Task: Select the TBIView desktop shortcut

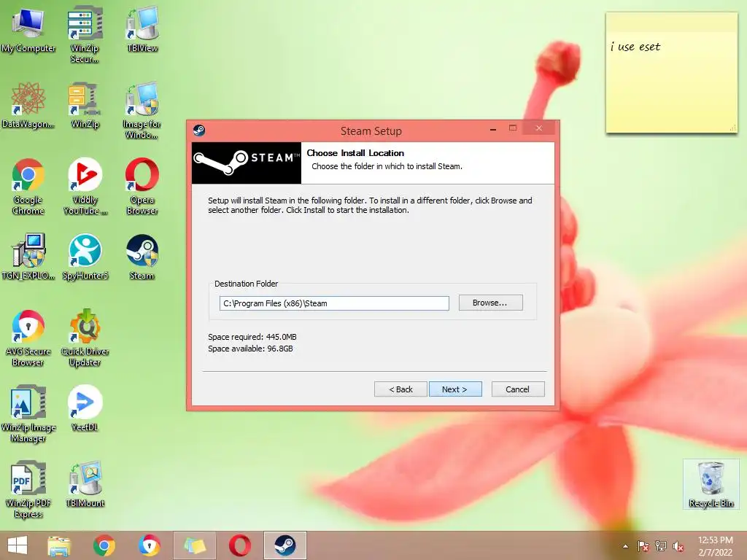Action: (x=142, y=29)
